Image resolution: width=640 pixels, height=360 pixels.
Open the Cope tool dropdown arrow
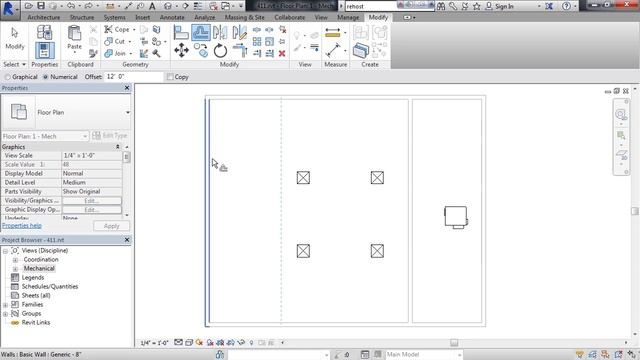click(134, 30)
